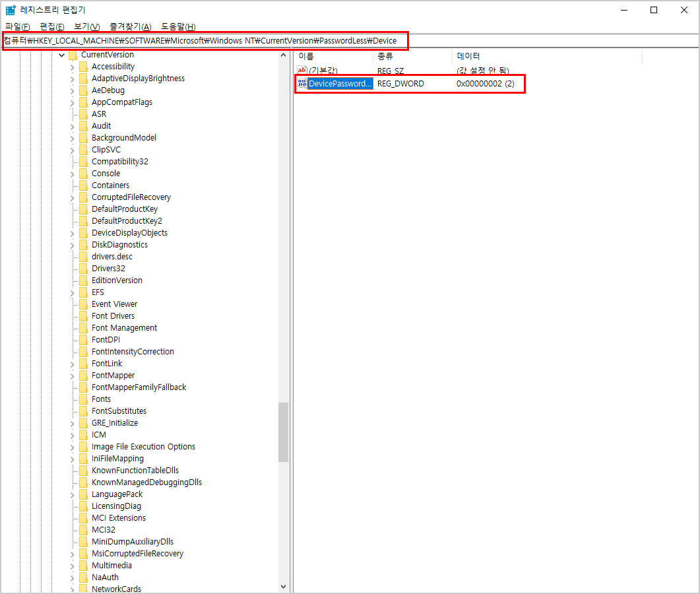
Task: Open the 파일(F) menu
Action: coord(17,27)
